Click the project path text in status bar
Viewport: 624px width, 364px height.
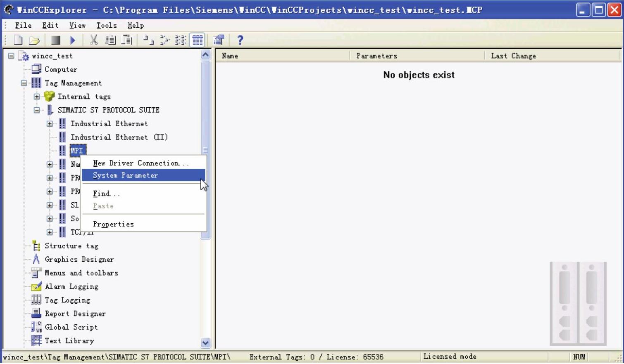coord(117,357)
